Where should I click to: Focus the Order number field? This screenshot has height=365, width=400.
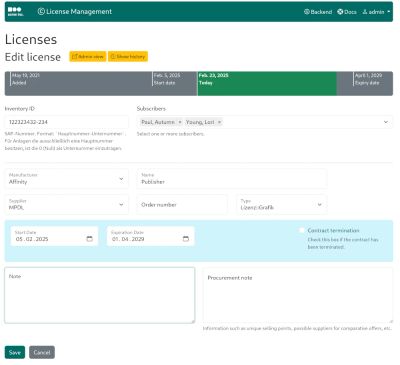pos(182,204)
